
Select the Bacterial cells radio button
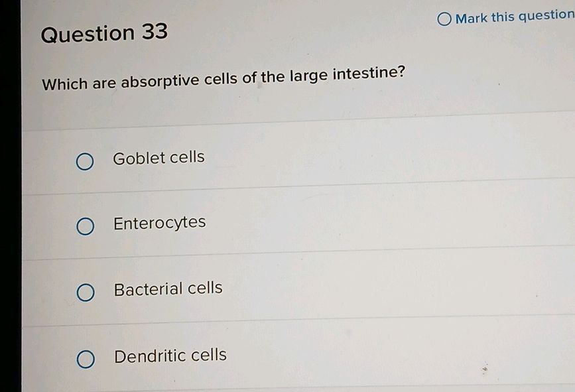click(84, 292)
